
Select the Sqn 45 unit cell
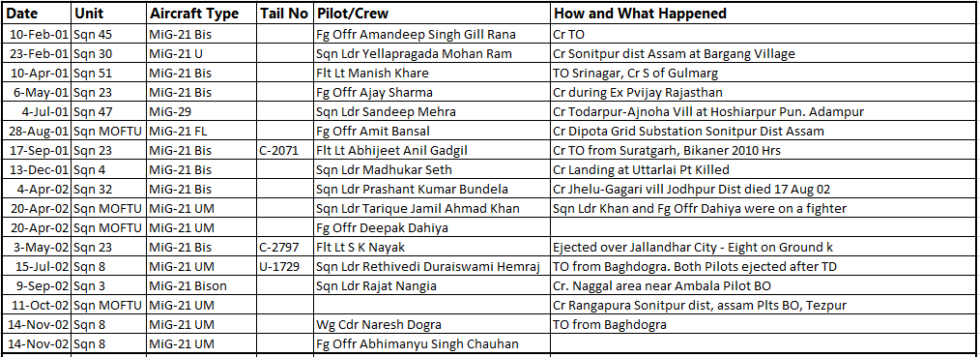point(109,35)
